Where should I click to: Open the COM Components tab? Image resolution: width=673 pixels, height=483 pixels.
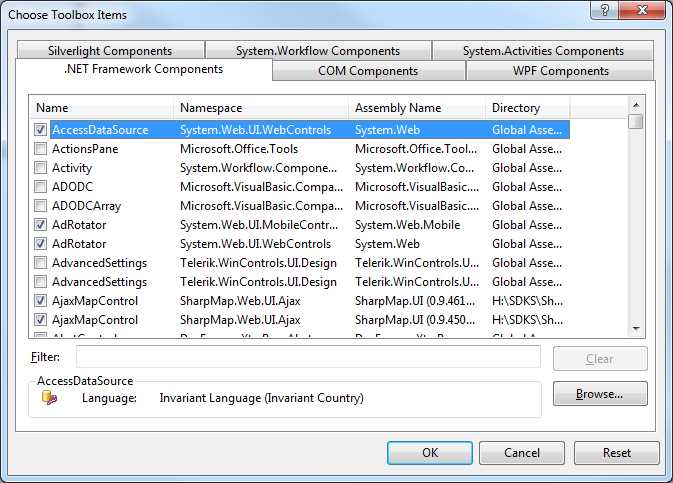[x=368, y=70]
